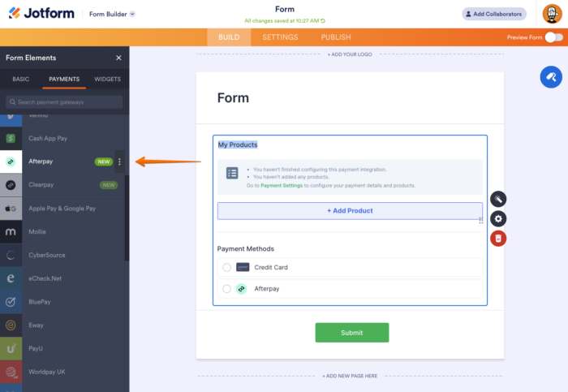Image resolution: width=568 pixels, height=392 pixels.
Task: Click the NEW badge next to Clearpay
Action: point(108,185)
